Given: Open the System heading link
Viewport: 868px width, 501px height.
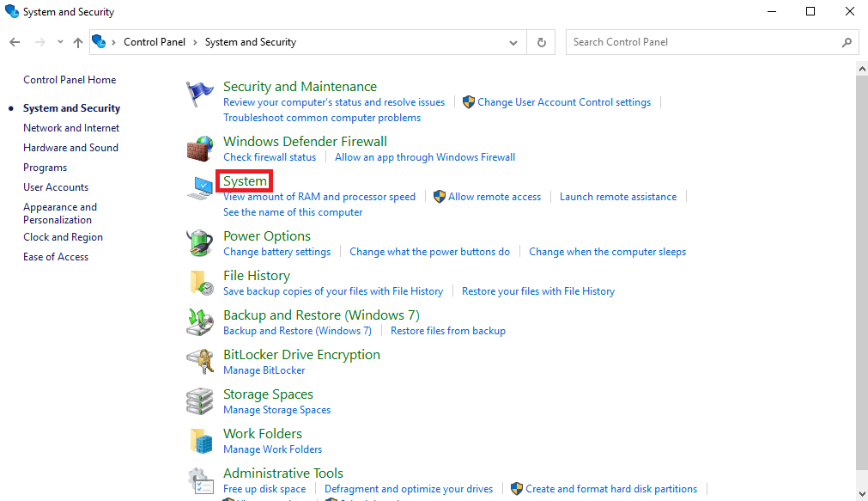Looking at the screenshot, I should click(245, 181).
